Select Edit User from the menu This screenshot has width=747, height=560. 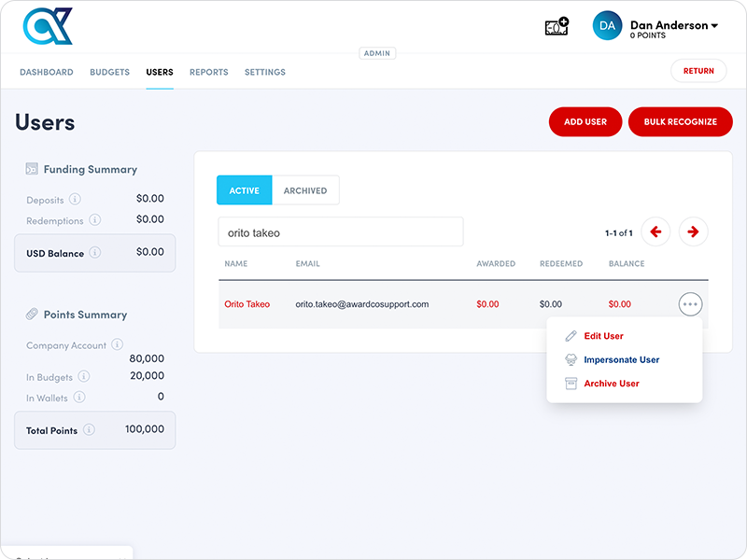(x=603, y=336)
